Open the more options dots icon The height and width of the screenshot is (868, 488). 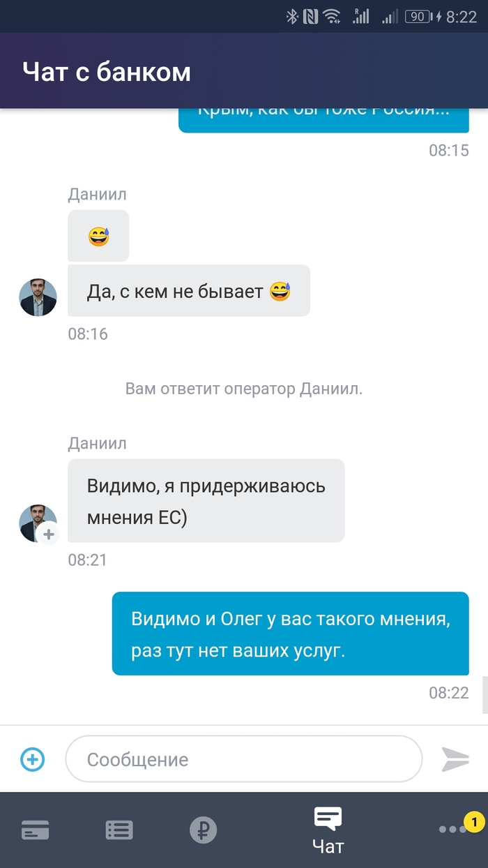452,830
